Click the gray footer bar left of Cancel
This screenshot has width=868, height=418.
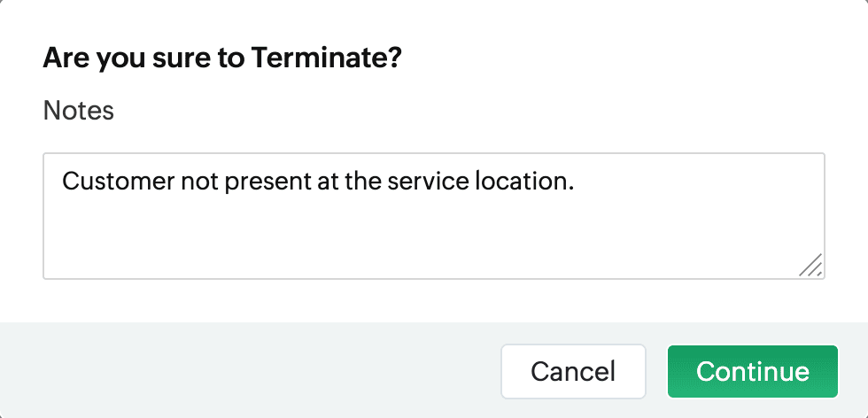[x=248, y=371]
